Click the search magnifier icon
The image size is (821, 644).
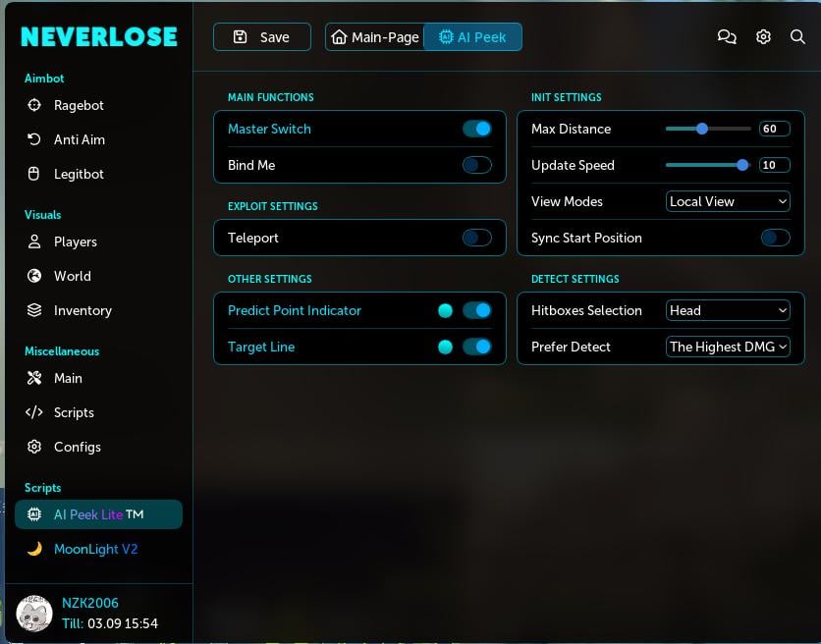(797, 36)
